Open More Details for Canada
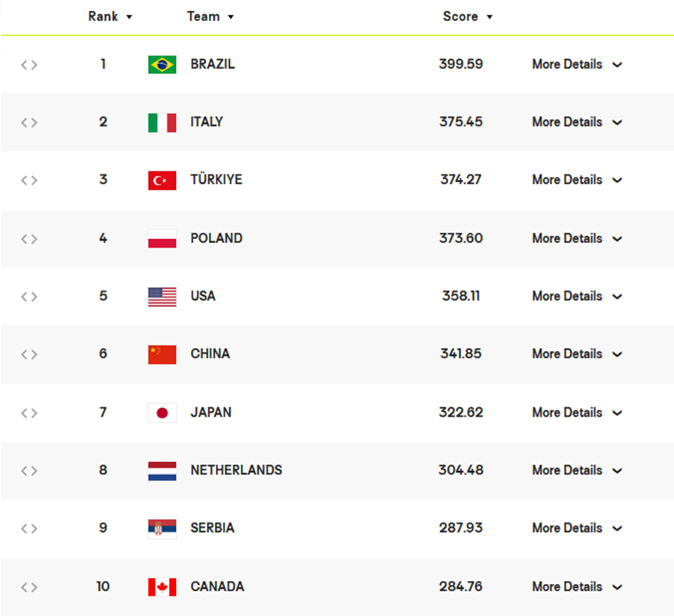The height and width of the screenshot is (616, 674). pyautogui.click(x=577, y=586)
